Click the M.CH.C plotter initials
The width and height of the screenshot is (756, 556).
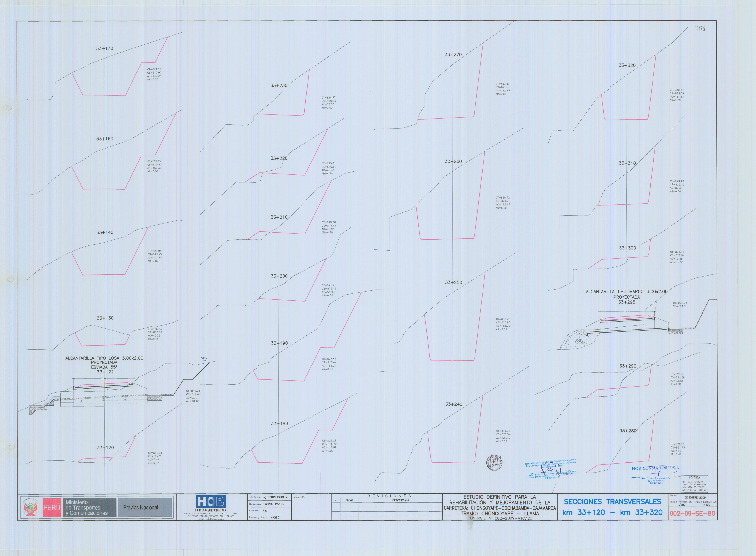[x=275, y=518]
